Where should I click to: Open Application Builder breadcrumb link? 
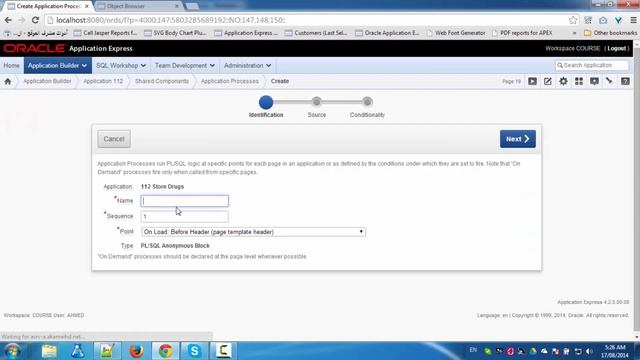pos(47,81)
